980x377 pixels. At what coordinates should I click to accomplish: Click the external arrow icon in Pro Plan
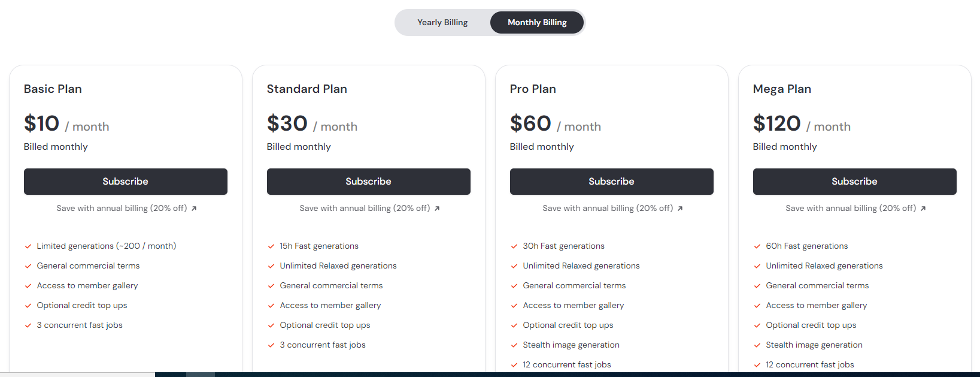pyautogui.click(x=680, y=209)
